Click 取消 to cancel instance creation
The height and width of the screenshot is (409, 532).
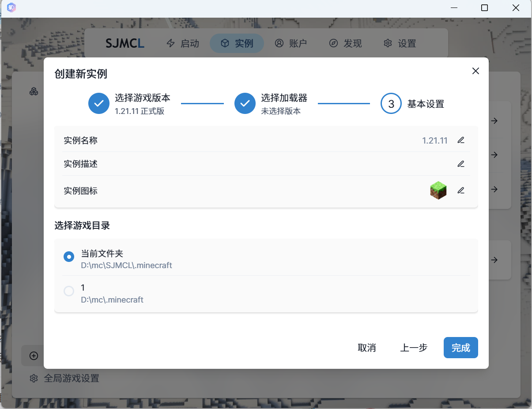click(x=366, y=348)
